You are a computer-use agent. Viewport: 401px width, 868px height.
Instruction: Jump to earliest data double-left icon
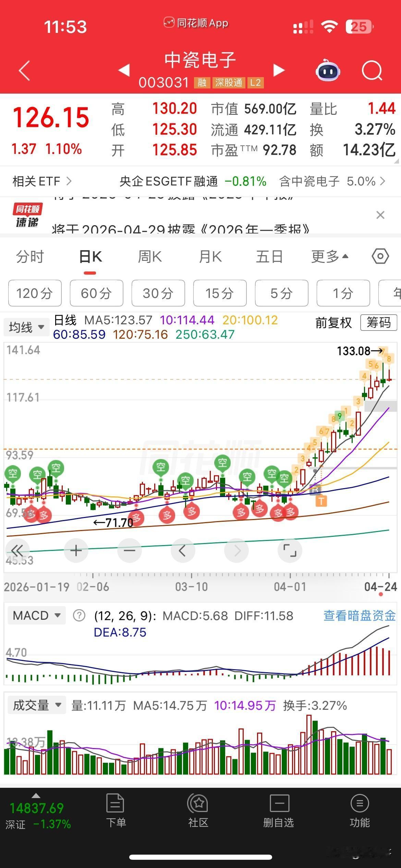click(17, 551)
